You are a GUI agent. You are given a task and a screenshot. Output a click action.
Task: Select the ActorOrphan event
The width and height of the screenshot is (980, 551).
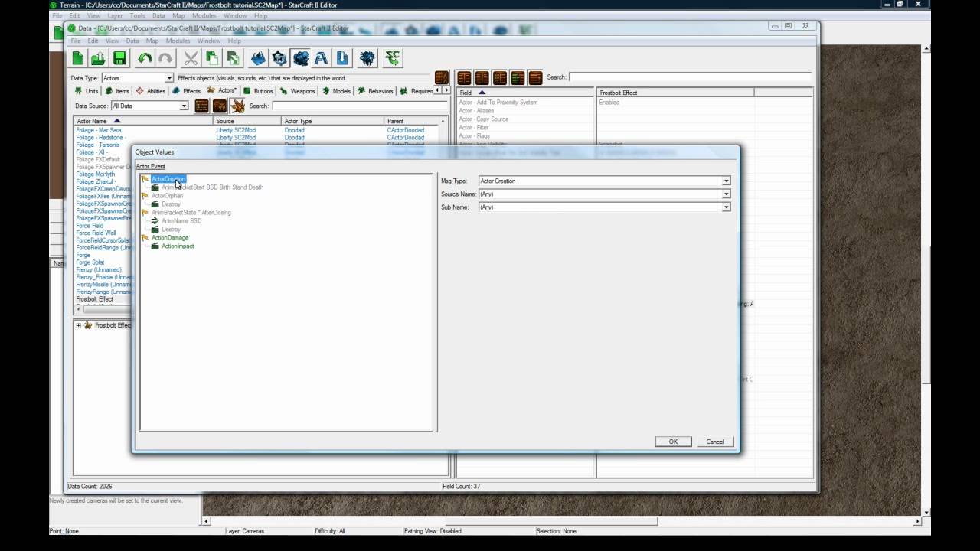point(167,196)
